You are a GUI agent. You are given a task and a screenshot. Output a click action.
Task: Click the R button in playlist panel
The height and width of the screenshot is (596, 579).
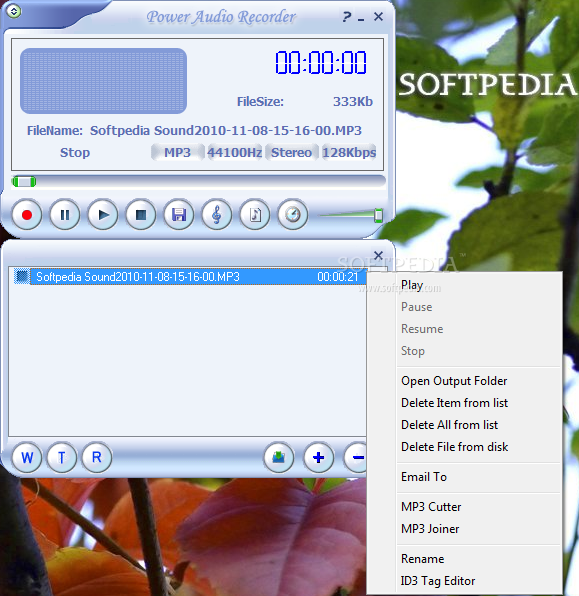97,457
